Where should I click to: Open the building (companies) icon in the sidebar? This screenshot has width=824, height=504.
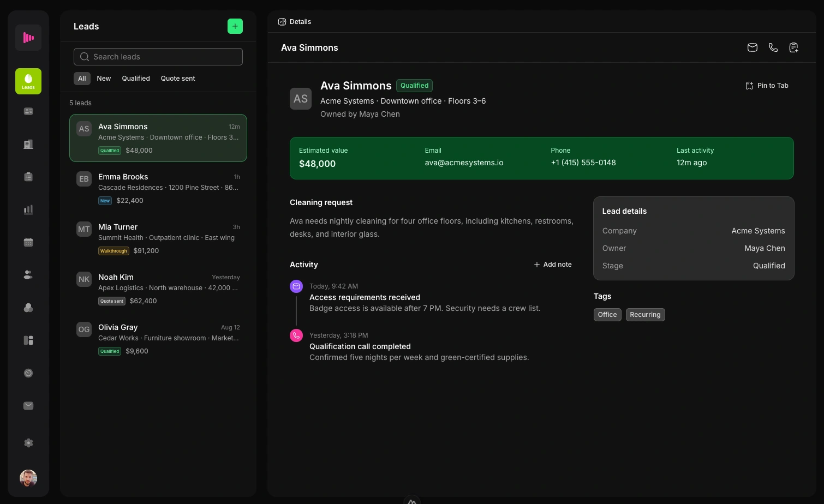tap(28, 144)
